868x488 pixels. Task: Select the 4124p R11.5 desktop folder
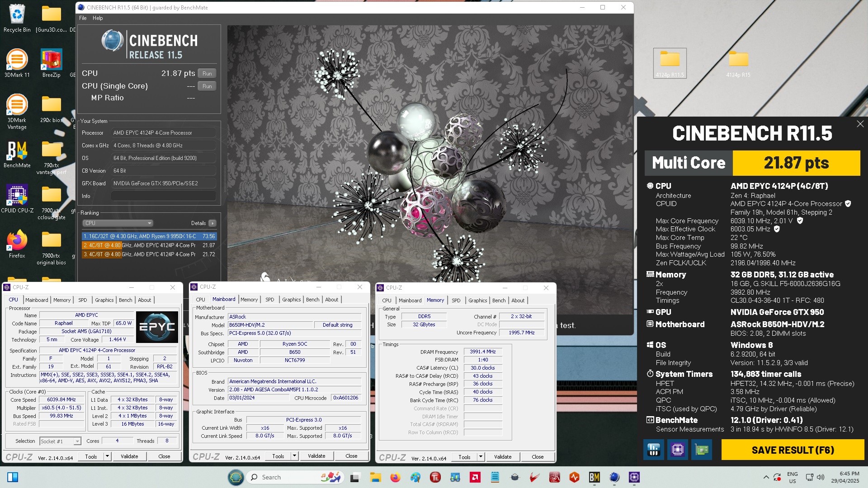click(x=670, y=63)
